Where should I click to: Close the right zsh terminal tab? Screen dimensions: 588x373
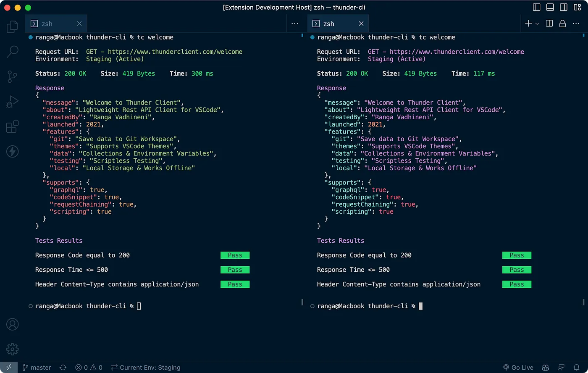pos(361,24)
